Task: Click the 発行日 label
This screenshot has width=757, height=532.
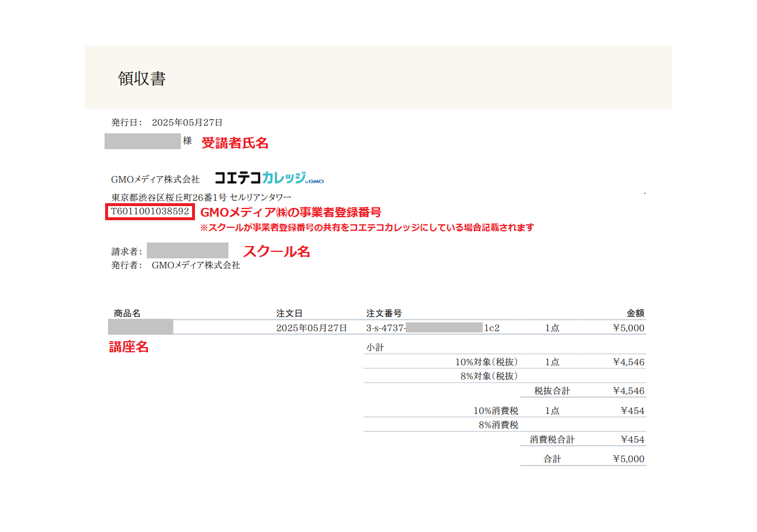Action: pos(127,123)
